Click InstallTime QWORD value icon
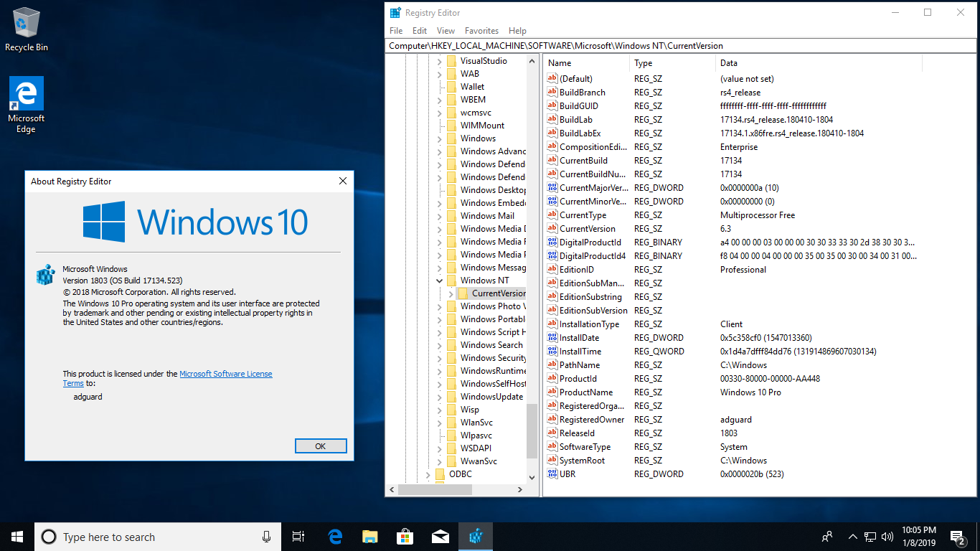 (x=552, y=352)
